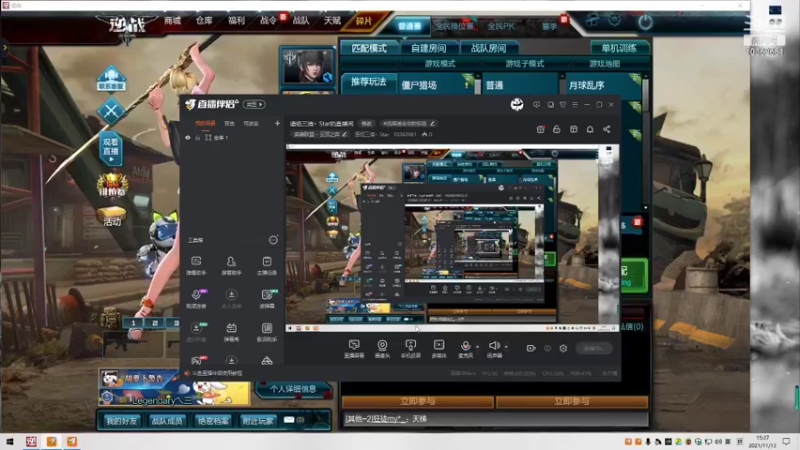Open the layout grid icon in stream header
The image size is (800, 450).
(x=573, y=129)
